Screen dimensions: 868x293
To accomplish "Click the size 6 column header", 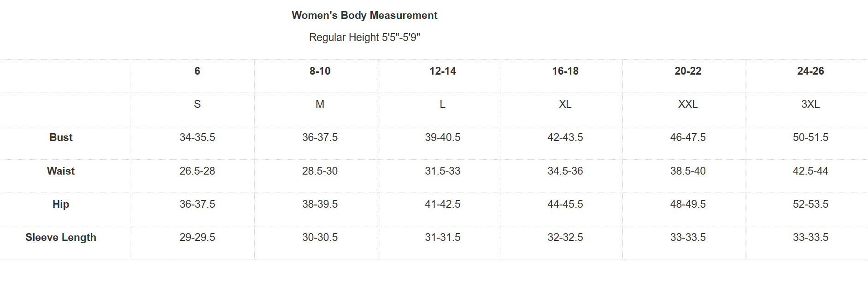I will [x=197, y=71].
